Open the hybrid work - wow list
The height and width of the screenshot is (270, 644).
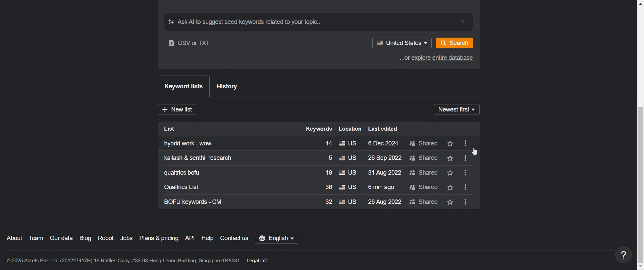187,144
